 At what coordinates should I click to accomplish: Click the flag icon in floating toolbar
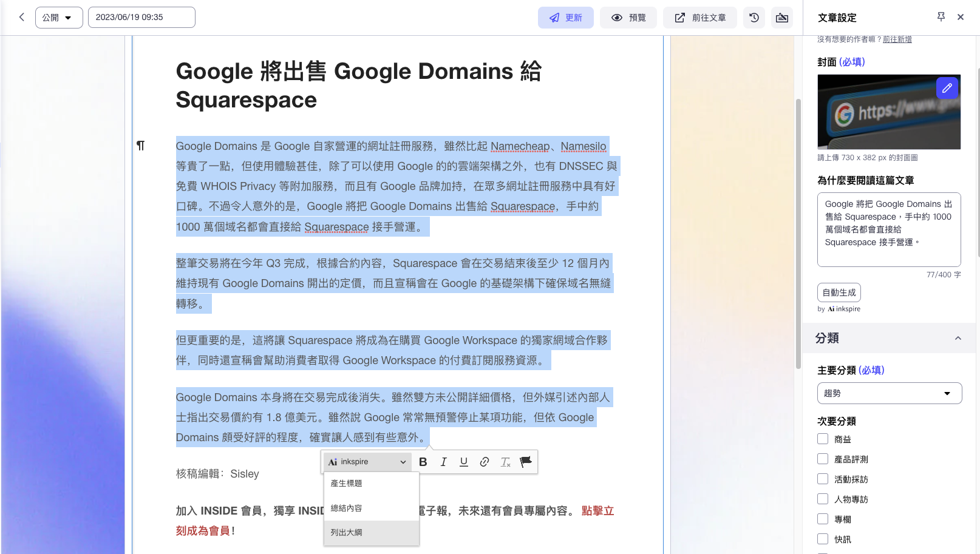coord(526,462)
